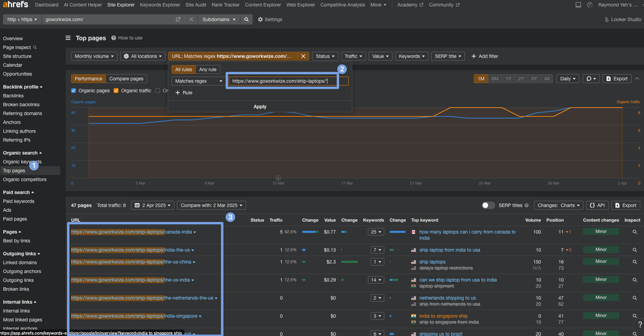
Task: Click the 13 Mar chart timeline marker
Action: 278,178
